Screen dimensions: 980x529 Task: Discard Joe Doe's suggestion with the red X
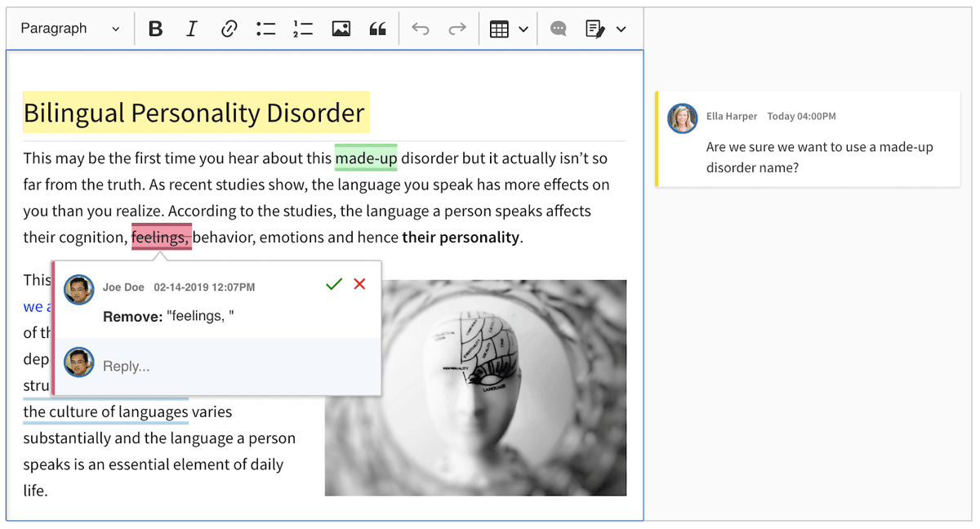359,284
